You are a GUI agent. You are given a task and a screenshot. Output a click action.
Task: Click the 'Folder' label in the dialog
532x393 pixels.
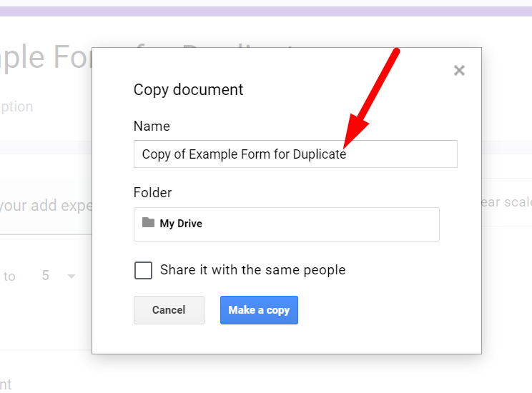[x=152, y=193]
